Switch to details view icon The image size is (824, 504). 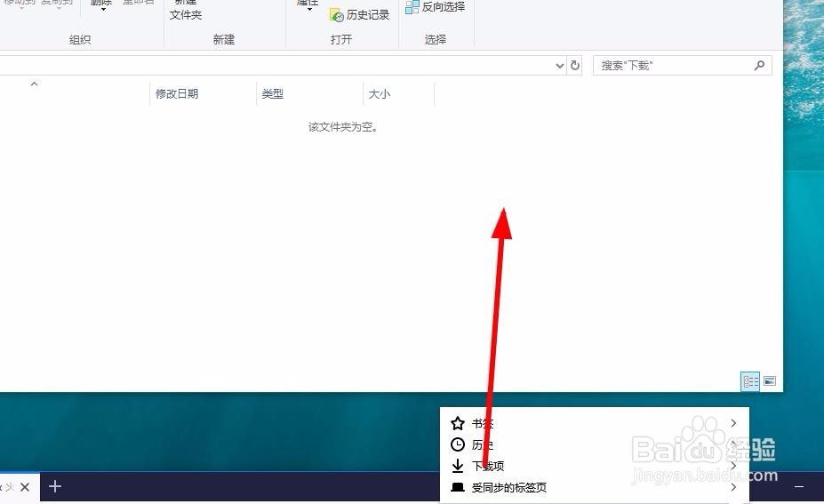[x=750, y=381]
